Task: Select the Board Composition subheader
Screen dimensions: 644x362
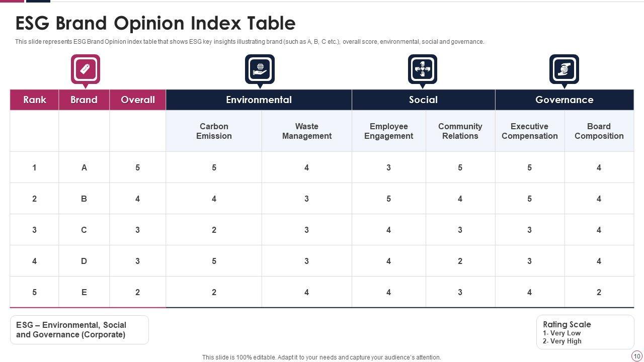Action: (599, 131)
